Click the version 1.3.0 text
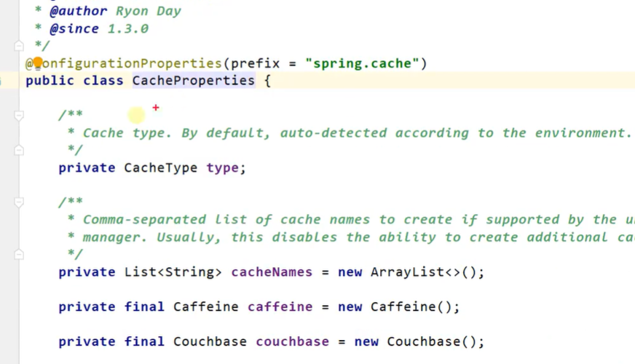 click(x=128, y=28)
